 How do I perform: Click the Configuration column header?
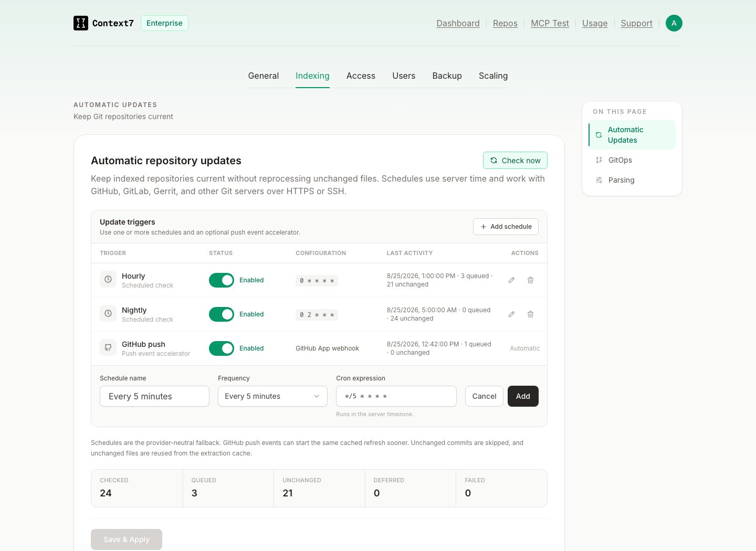[x=321, y=253]
